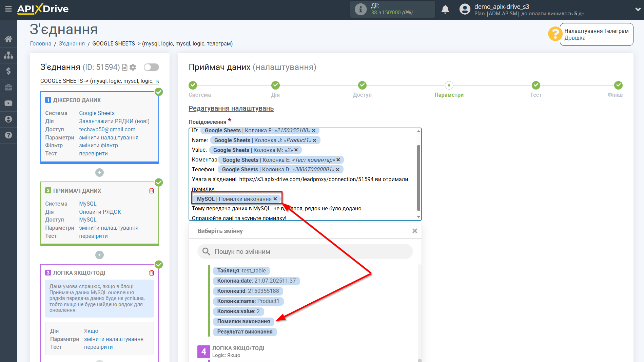
Task: Add block after MySQL receiver plus
Action: (99, 255)
